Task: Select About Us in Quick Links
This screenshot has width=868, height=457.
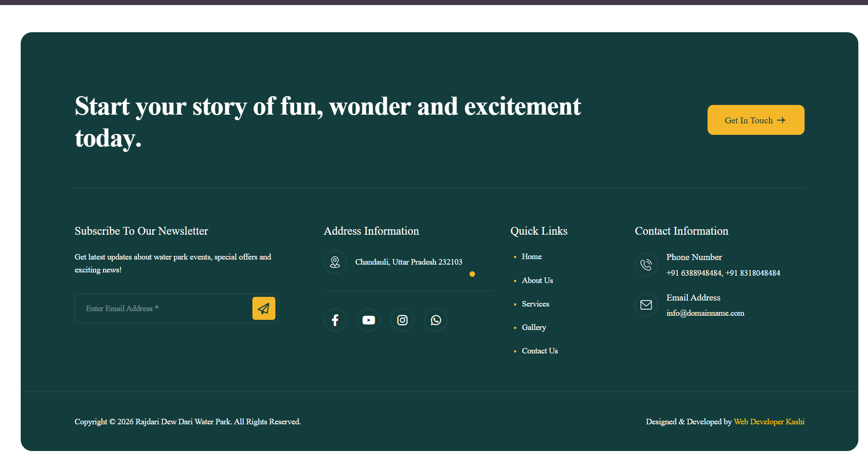Action: 537,280
